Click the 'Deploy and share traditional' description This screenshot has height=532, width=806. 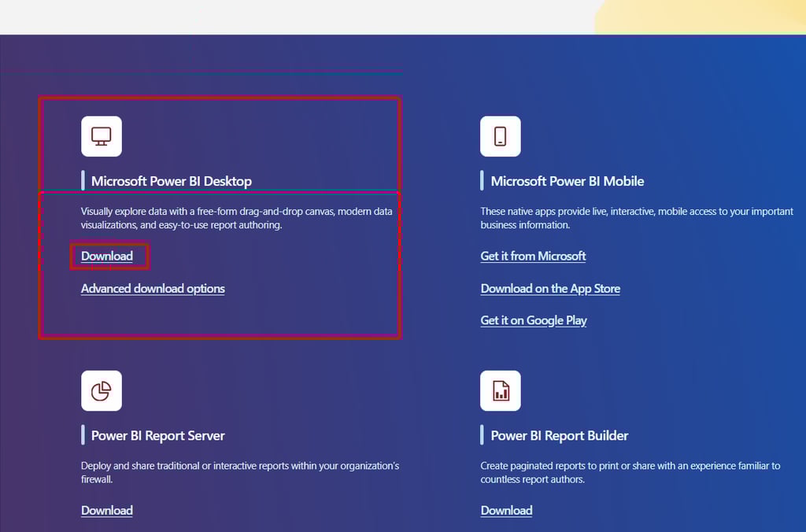[240, 472]
